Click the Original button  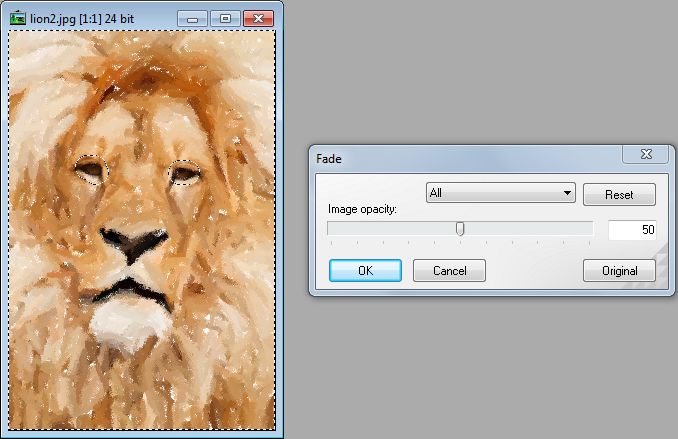[619, 270]
